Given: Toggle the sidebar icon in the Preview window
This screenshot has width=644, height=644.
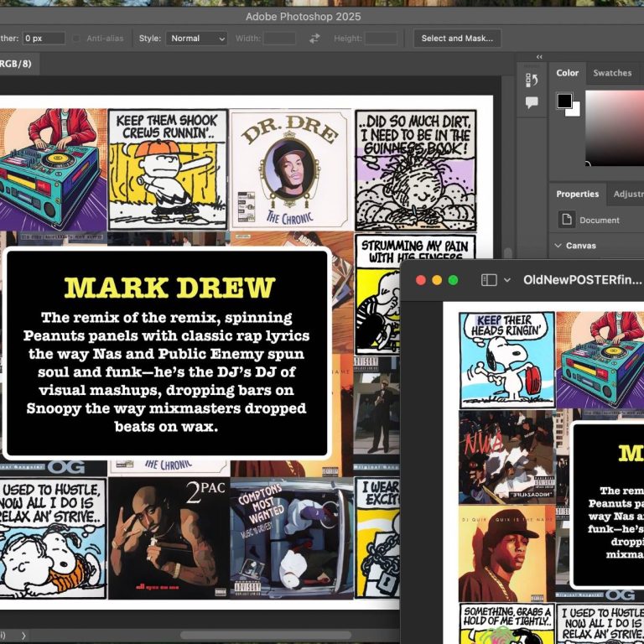Looking at the screenshot, I should click(x=489, y=280).
